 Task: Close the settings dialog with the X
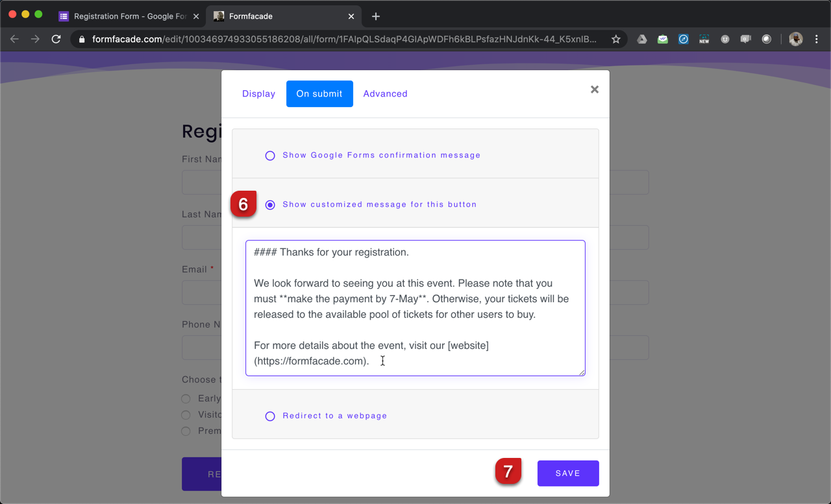(594, 90)
